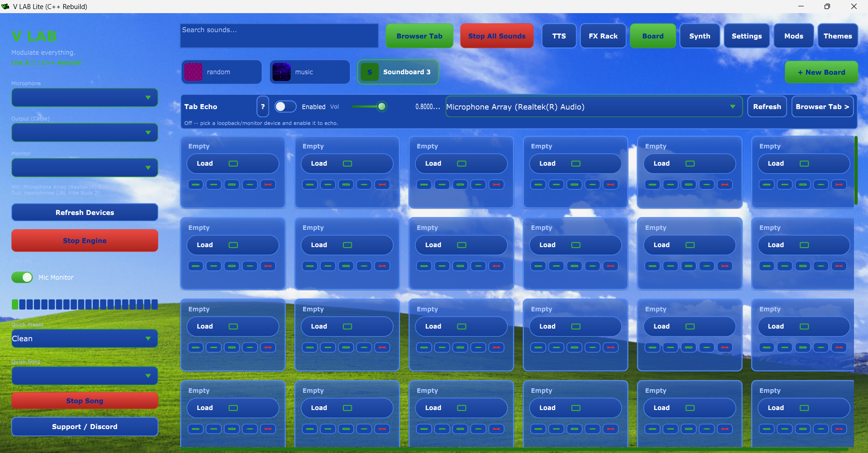The height and width of the screenshot is (453, 868).
Task: Click green dotted icon in first-row, third Empty card
Action: click(460, 185)
